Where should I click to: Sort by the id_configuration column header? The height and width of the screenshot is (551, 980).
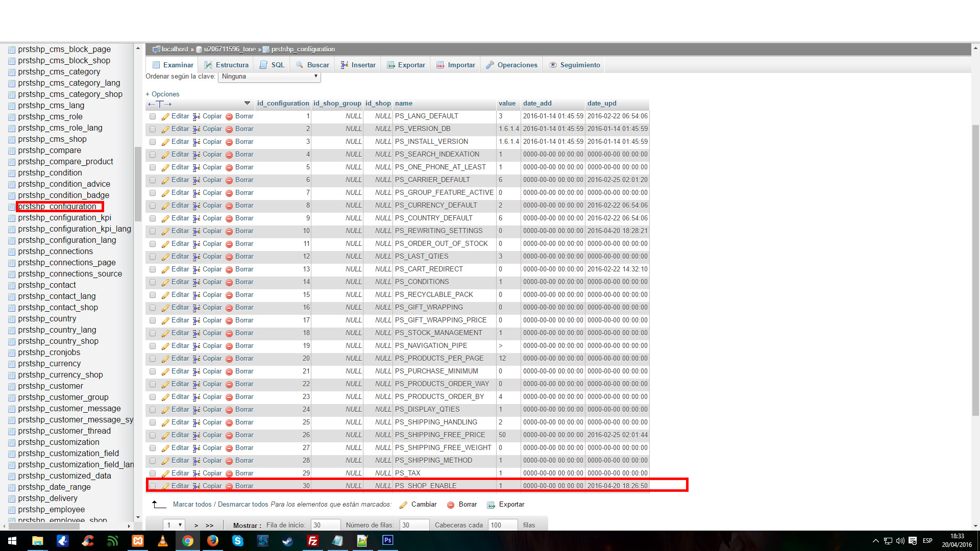[283, 104]
